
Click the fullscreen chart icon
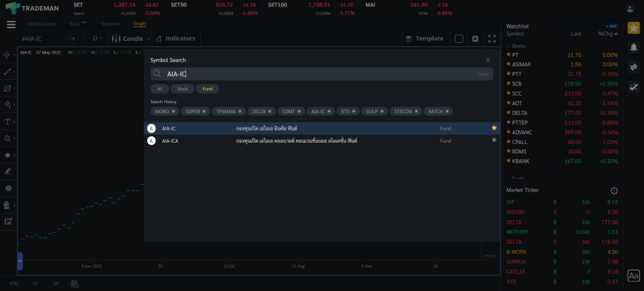pyautogui.click(x=492, y=38)
